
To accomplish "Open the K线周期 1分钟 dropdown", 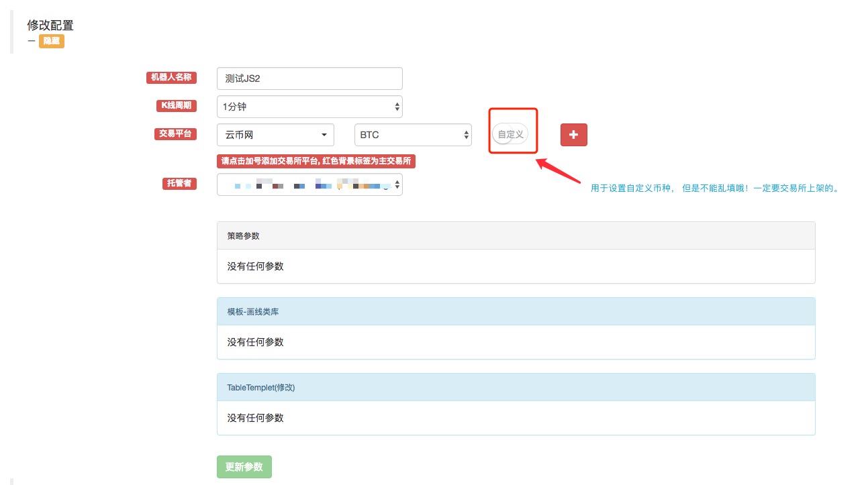I will pyautogui.click(x=309, y=107).
